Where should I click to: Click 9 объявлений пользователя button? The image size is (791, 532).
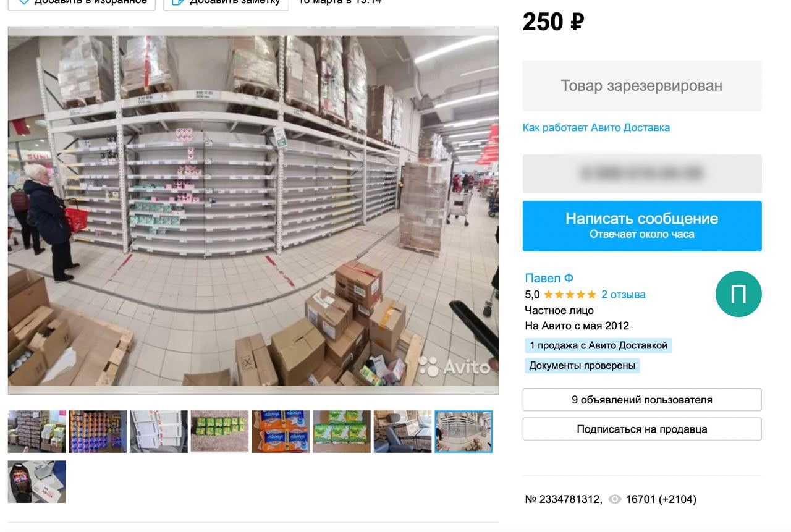(x=642, y=400)
